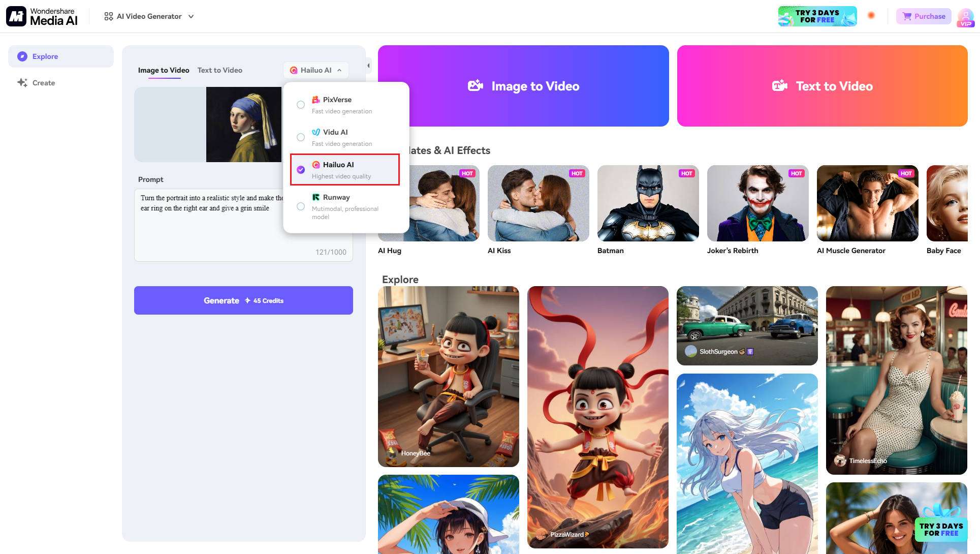Select the PixVerse radio button
Viewport: 980px width, 554px height.
coord(300,104)
